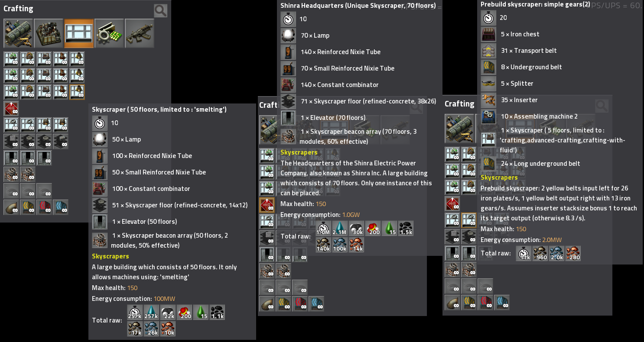Image resolution: width=644 pixels, height=342 pixels.
Task: Craft the orange-highlighted 50-floor smelting skyscraper recipe
Action: pos(77,92)
